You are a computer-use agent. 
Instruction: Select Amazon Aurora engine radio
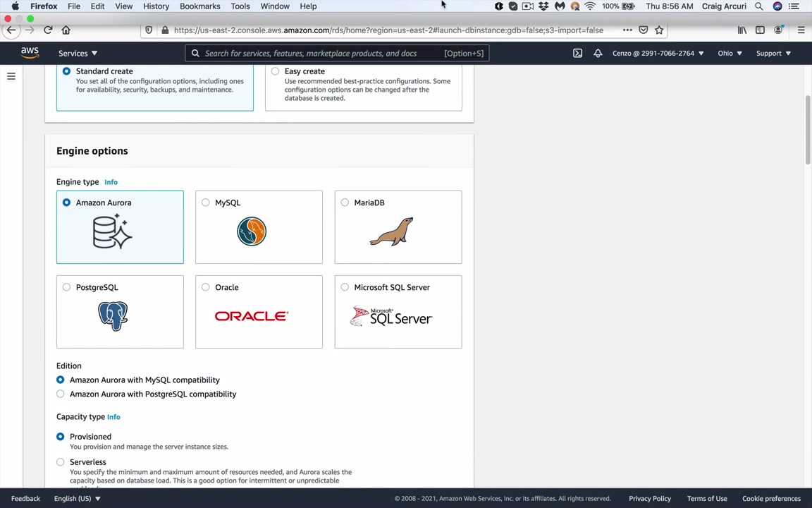[66, 202]
